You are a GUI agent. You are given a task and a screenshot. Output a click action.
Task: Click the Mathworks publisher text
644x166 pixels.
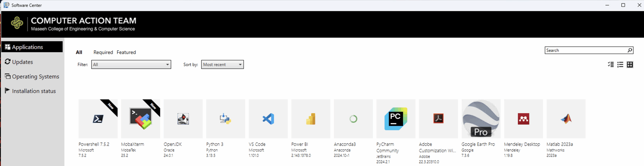555,150
